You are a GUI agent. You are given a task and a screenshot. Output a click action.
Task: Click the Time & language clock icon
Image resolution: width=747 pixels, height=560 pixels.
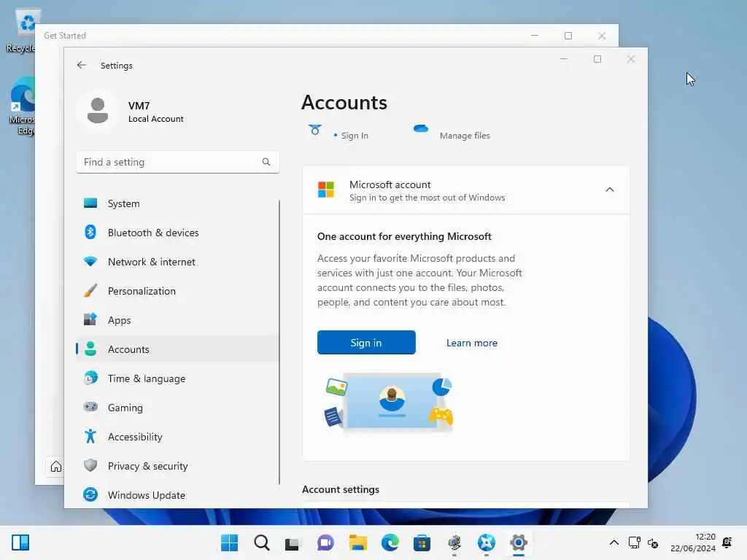pos(90,378)
